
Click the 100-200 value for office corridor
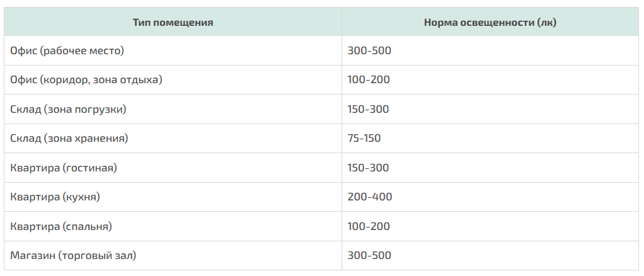tap(368, 80)
